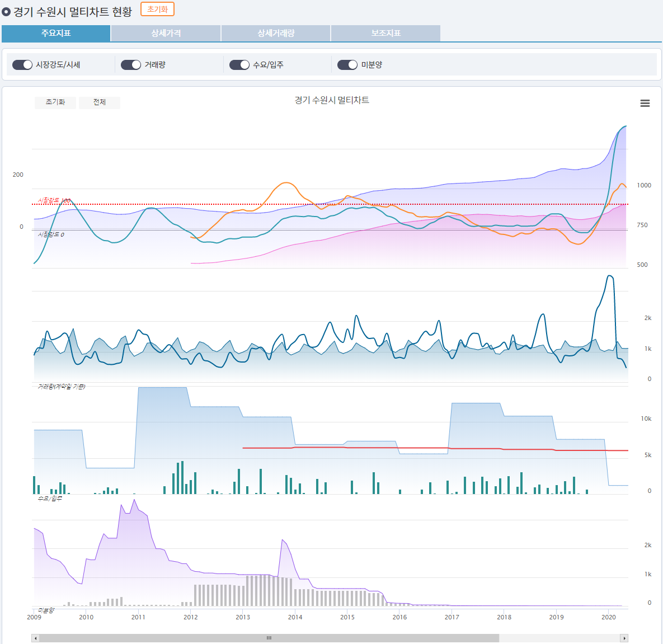
Task: Switch to the 상세가격 tab
Action: pos(166,34)
